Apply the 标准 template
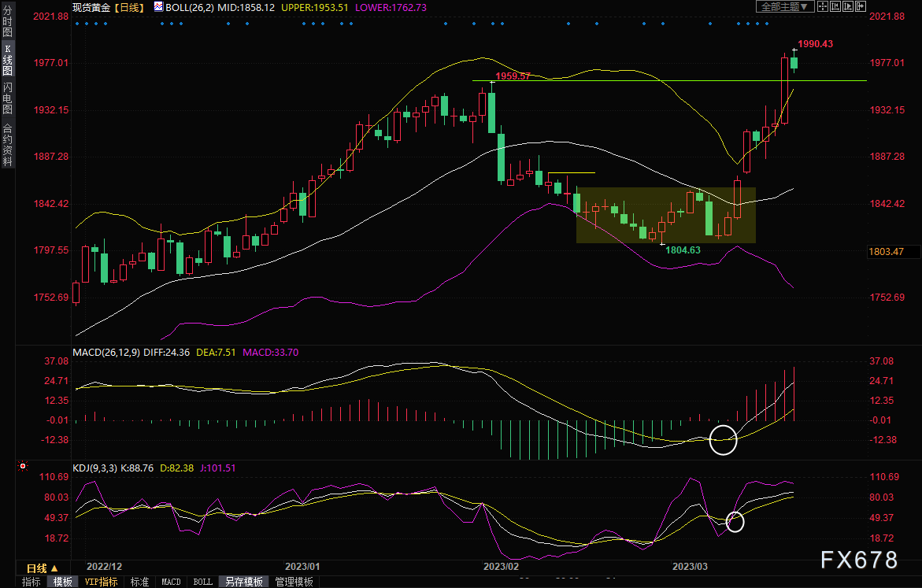Image resolution: width=922 pixels, height=588 pixels. coord(139,582)
